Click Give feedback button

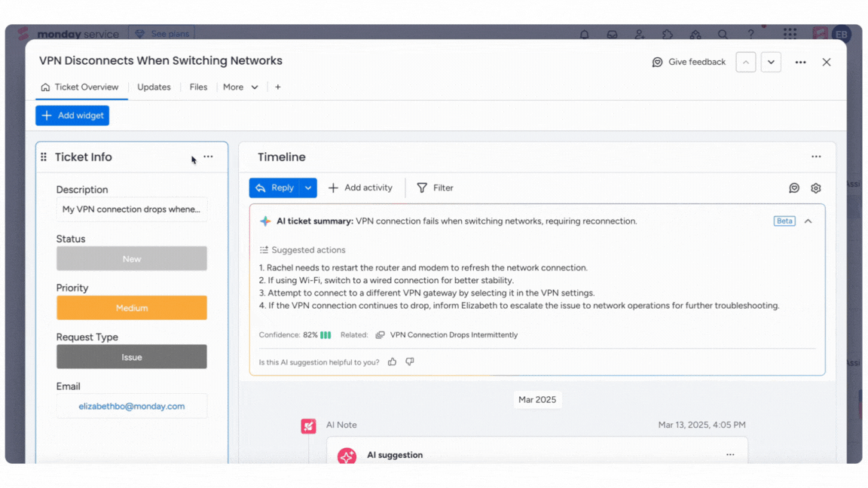pyautogui.click(x=689, y=62)
